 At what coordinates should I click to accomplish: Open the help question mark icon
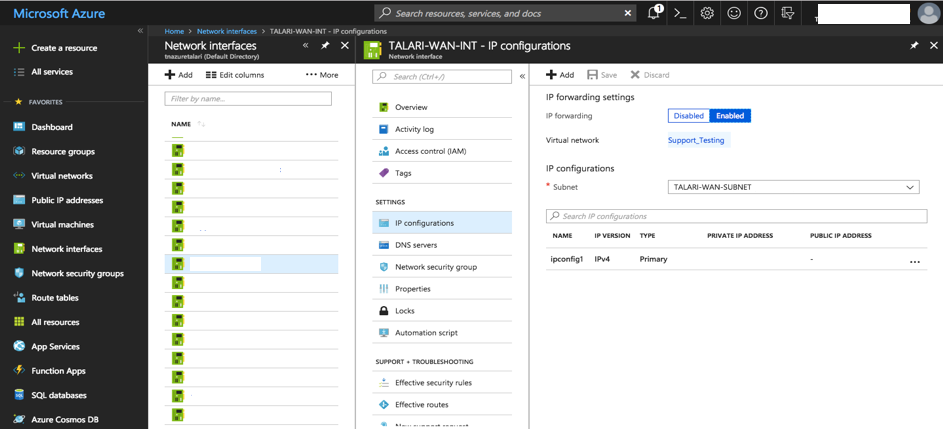coord(761,13)
